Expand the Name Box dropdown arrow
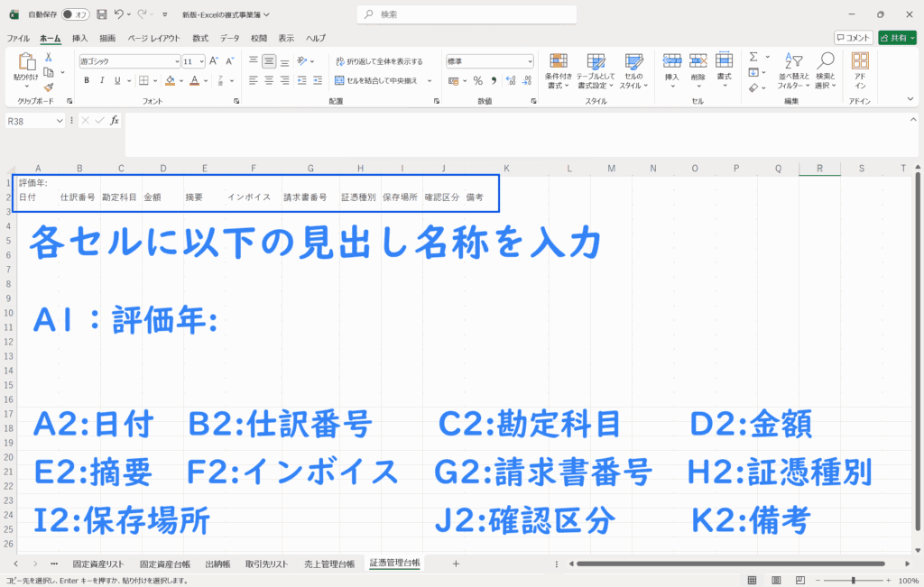 (x=60, y=120)
